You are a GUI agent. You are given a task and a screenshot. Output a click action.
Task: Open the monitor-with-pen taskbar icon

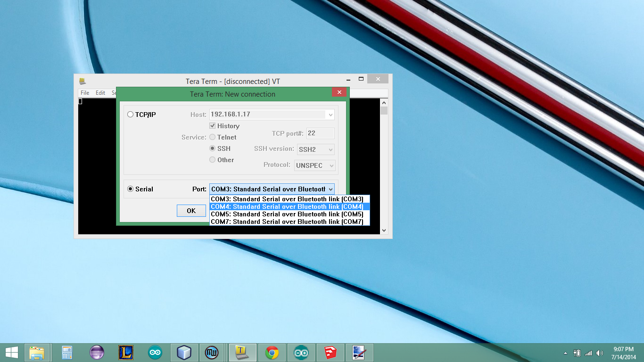tap(360, 353)
